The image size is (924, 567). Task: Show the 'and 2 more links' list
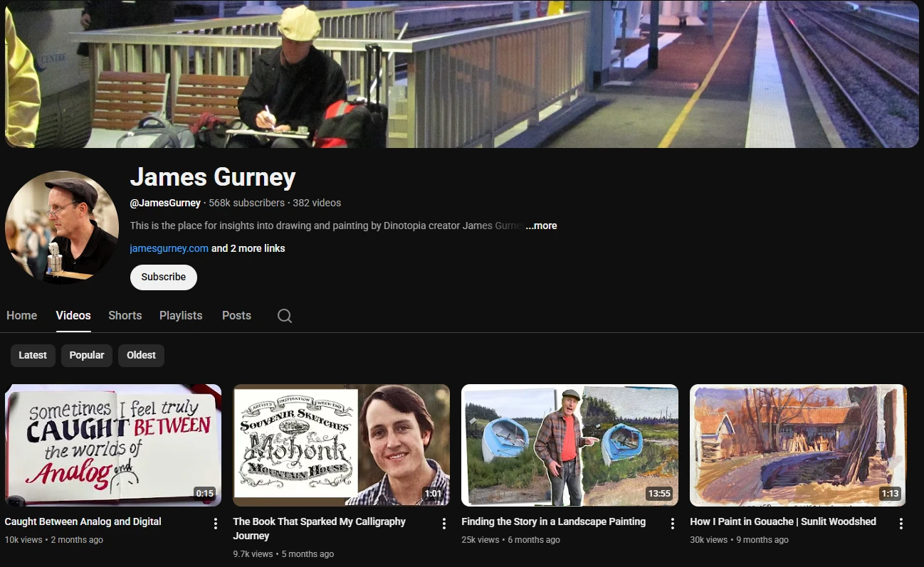coord(248,248)
